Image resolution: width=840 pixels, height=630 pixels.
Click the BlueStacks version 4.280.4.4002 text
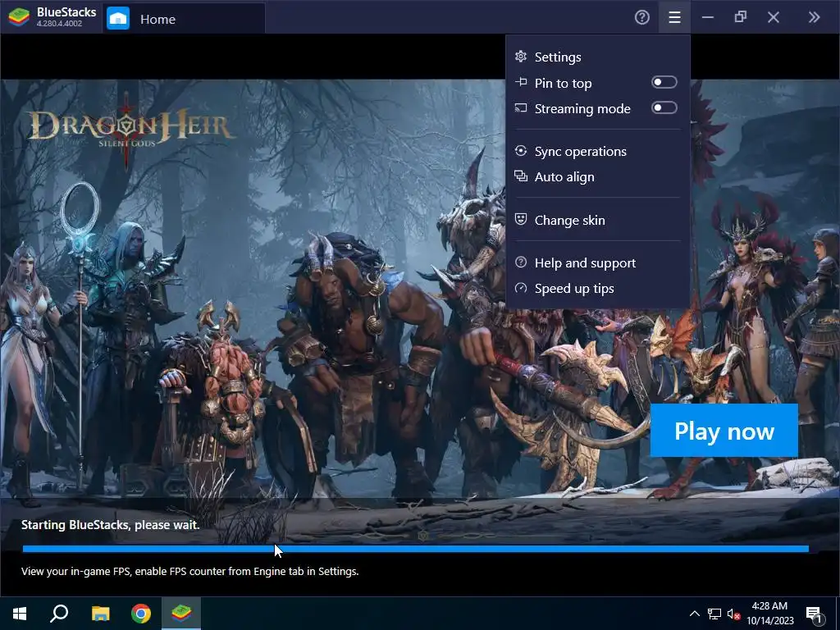(59, 24)
